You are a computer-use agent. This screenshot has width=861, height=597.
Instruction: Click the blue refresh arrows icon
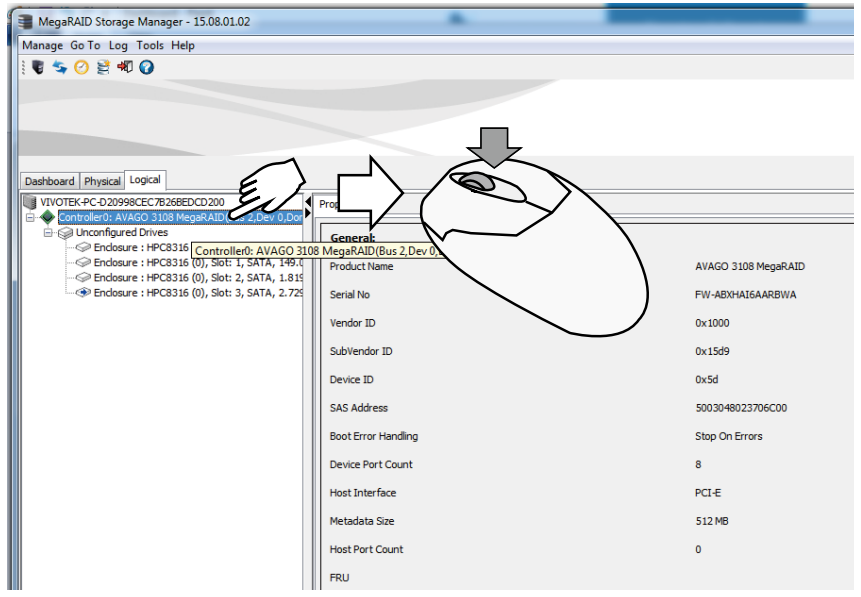pos(59,68)
